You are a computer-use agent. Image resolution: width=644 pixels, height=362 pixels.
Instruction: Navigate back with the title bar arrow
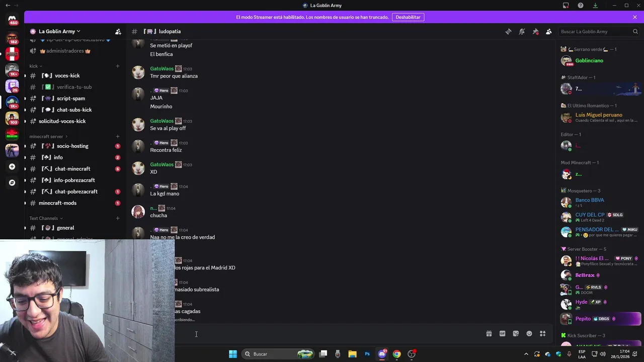[8, 6]
